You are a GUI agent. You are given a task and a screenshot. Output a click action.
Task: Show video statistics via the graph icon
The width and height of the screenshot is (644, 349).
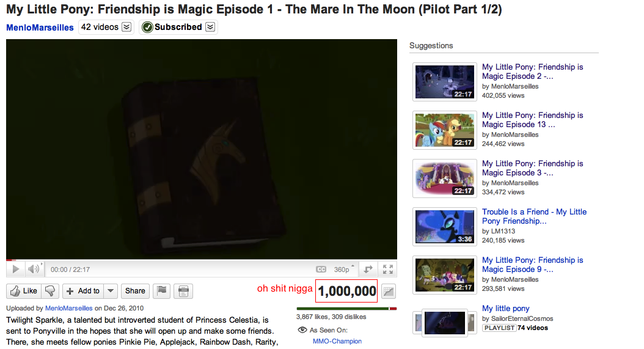tap(389, 292)
